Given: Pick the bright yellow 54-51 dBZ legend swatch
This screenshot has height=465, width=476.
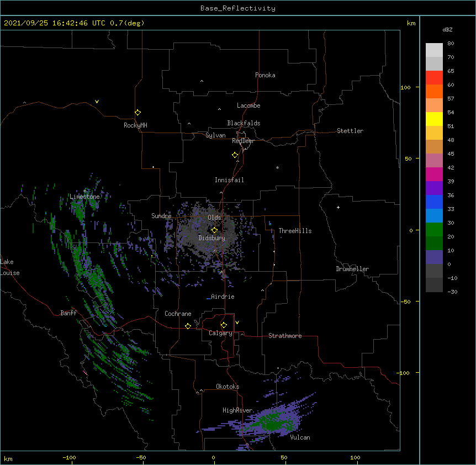Looking at the screenshot, I should 434,119.
